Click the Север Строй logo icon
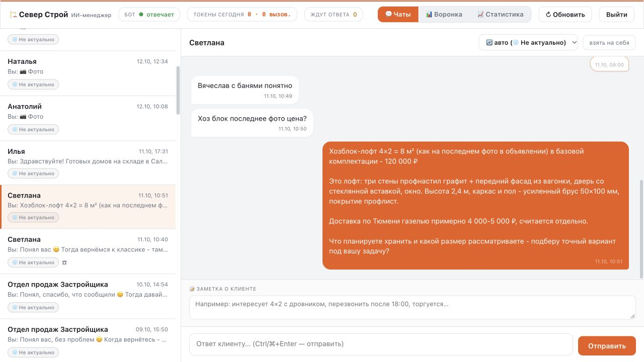 (13, 15)
